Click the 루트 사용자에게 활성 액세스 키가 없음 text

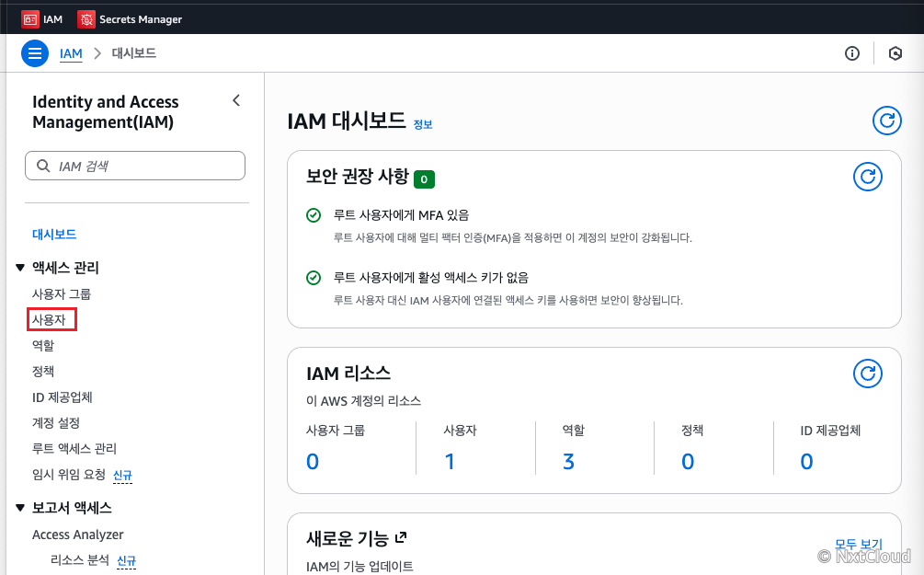(x=431, y=277)
